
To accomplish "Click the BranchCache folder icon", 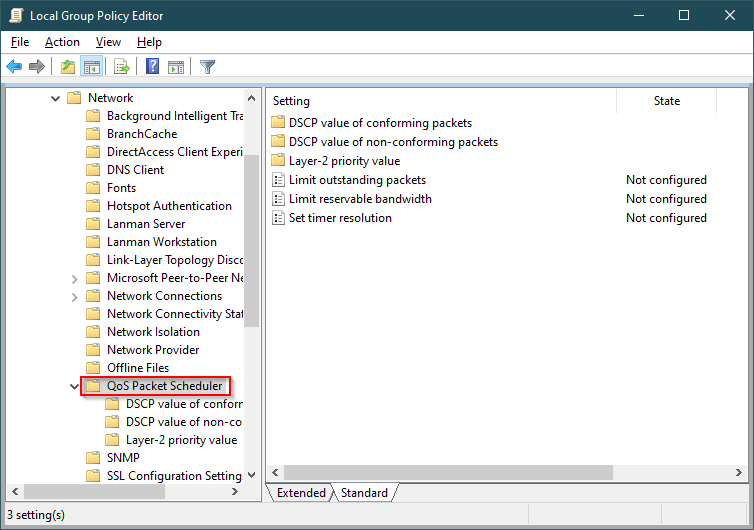I will [x=93, y=134].
